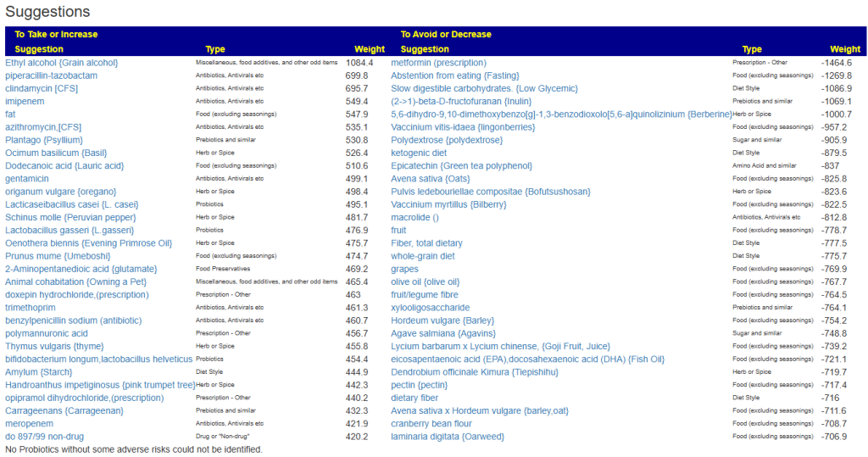
Task: Click cranberry bean flour link
Action: pos(431,424)
